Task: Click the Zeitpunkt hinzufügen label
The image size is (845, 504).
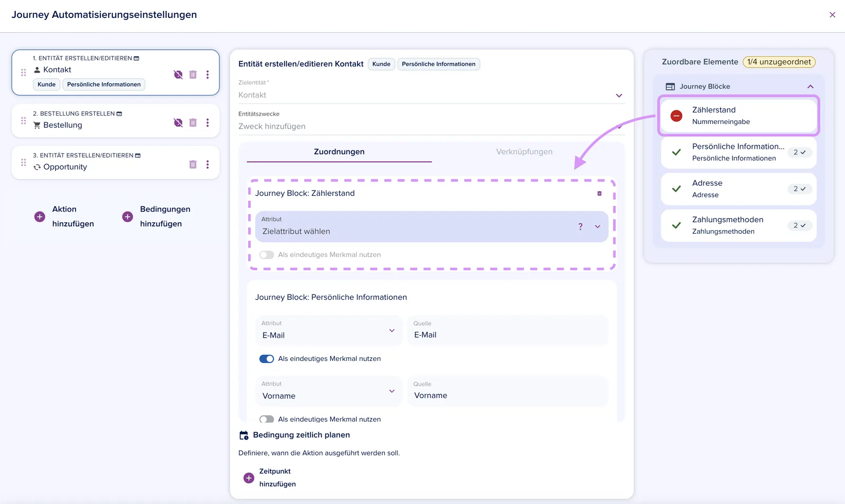Action: point(277,478)
